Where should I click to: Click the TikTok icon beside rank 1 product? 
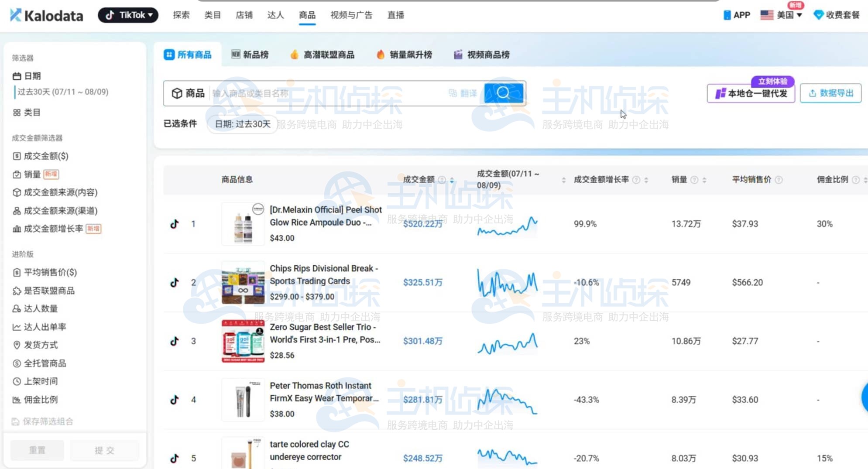(175, 224)
